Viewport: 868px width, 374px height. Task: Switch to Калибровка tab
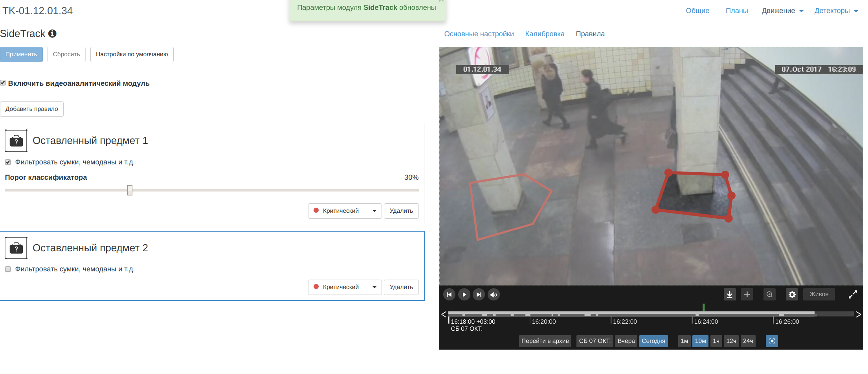coord(545,34)
